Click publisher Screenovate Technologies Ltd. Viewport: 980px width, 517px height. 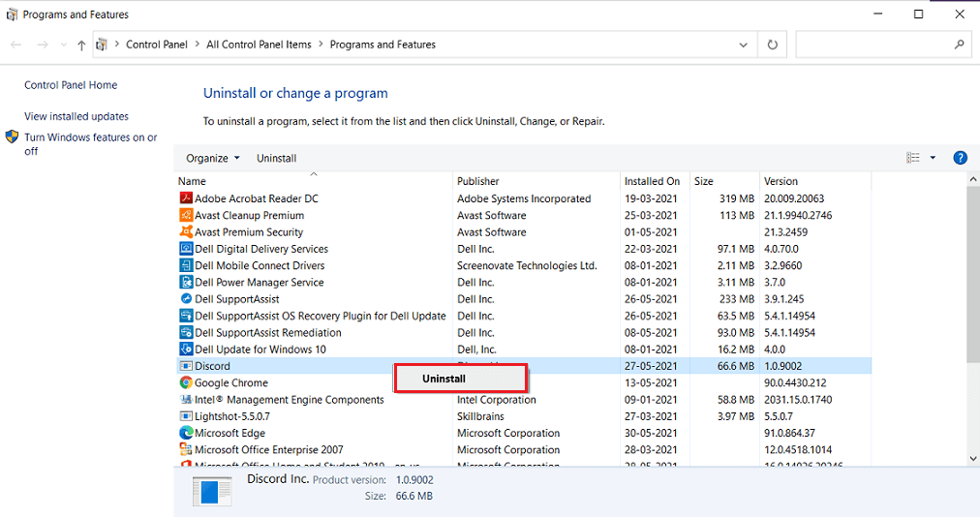pos(527,265)
